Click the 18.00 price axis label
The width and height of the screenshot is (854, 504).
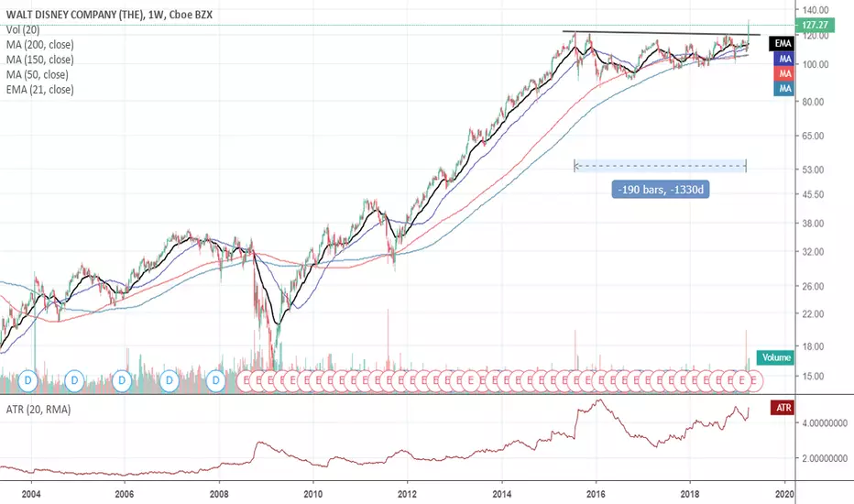click(x=812, y=346)
